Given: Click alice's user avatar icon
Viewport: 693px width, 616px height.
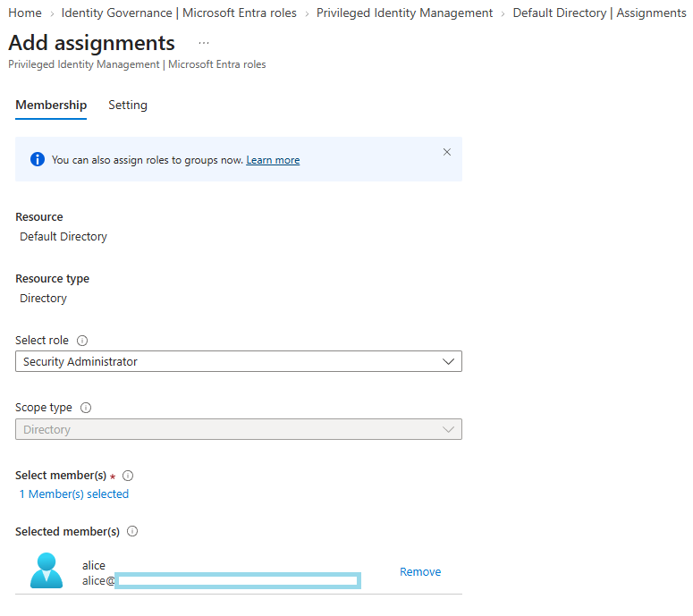Looking at the screenshot, I should (x=46, y=570).
